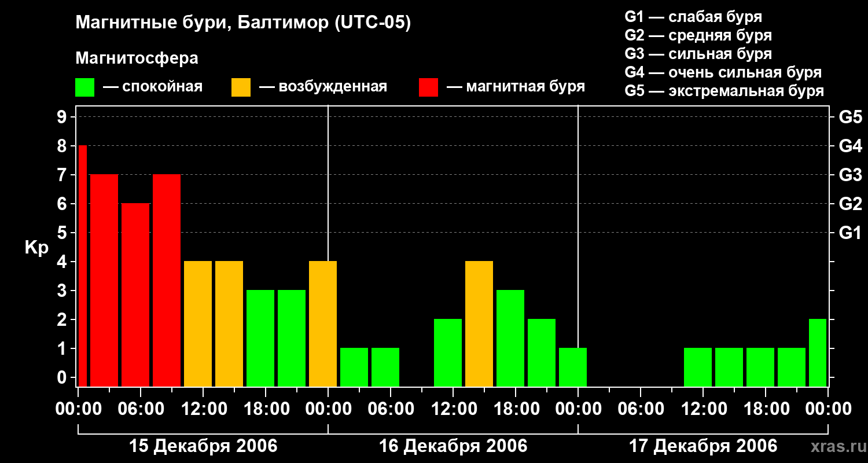Click the '06:00' time label for 15 December
868x463 pixels.
click(x=141, y=409)
